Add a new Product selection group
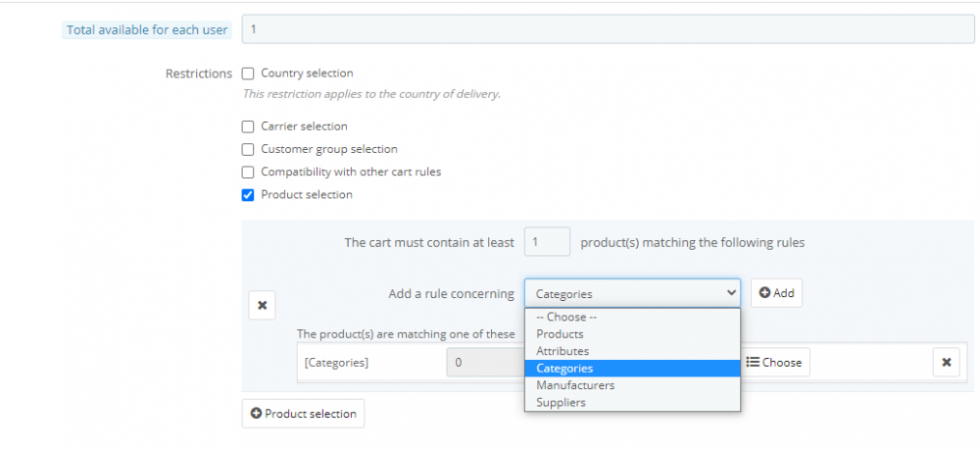980x450 pixels. click(303, 414)
